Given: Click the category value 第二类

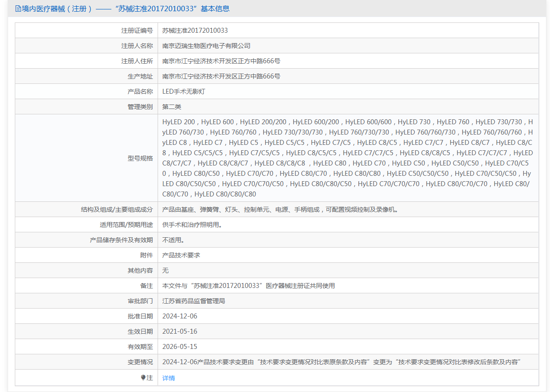Looking at the screenshot, I should pos(172,107).
